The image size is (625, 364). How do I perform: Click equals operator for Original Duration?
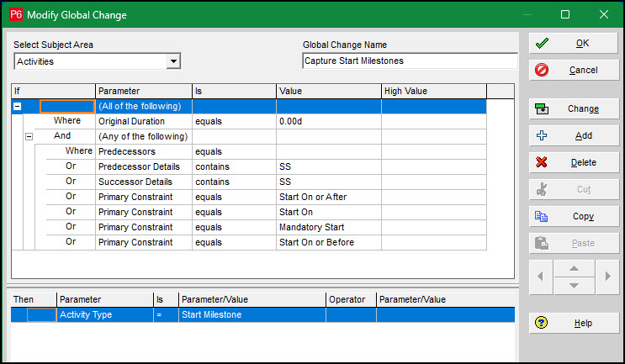click(234, 121)
